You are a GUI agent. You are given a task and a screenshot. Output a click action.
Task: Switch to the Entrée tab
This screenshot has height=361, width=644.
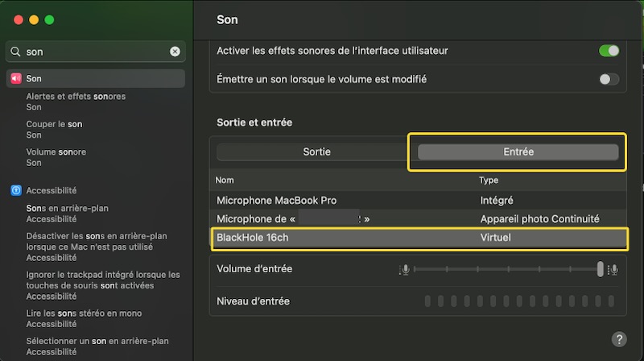coord(518,151)
